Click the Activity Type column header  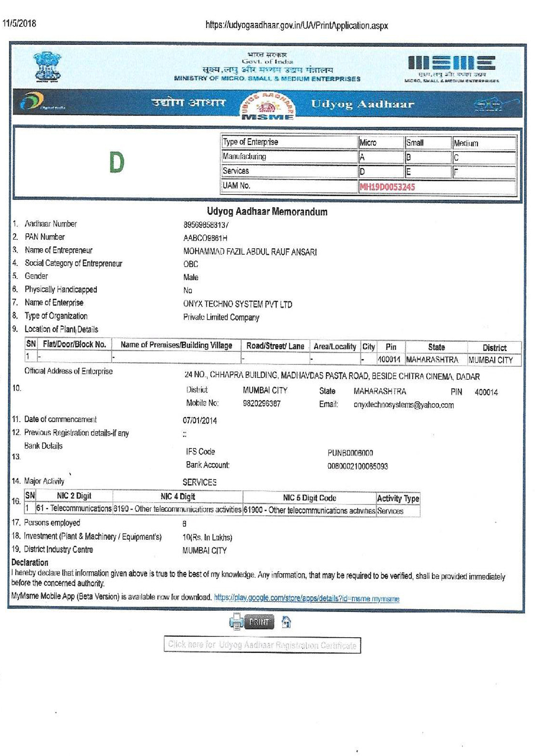coord(398,498)
